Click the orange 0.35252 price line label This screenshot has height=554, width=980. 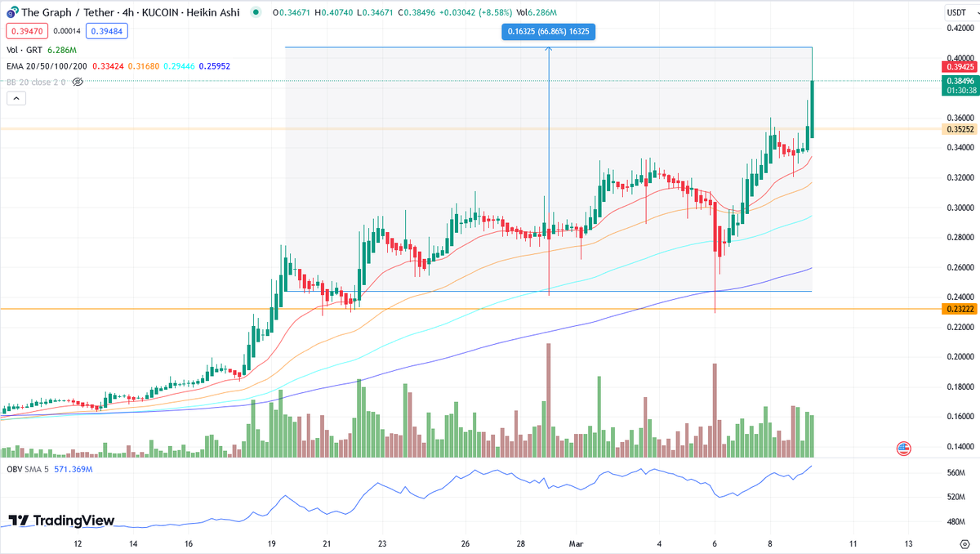(x=959, y=129)
